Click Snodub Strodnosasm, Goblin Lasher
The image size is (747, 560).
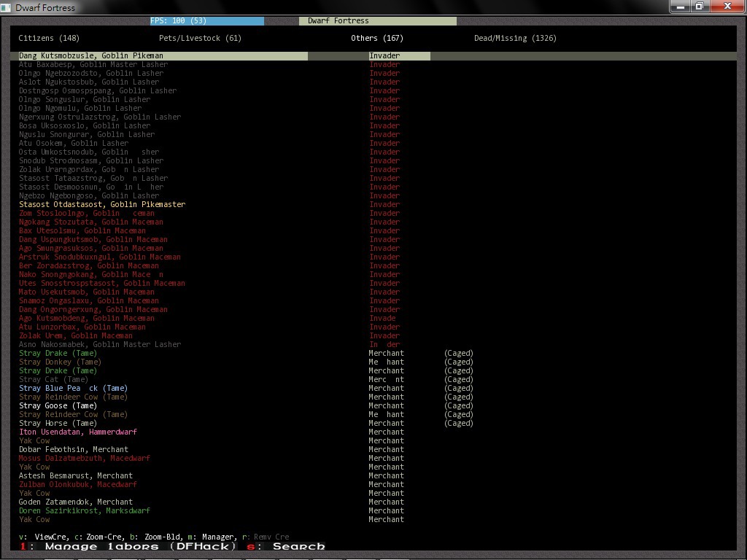coord(91,160)
